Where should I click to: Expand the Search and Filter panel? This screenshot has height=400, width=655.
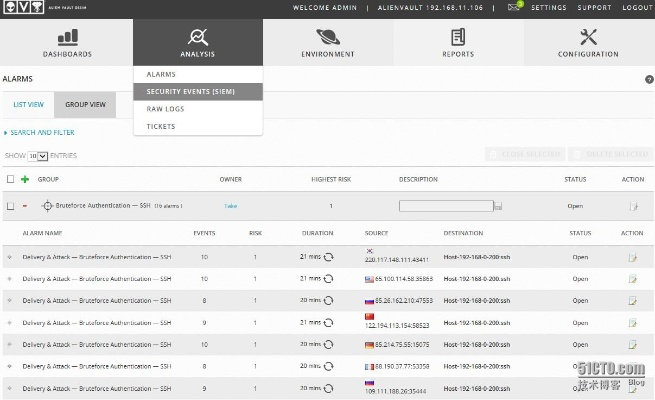40,132
